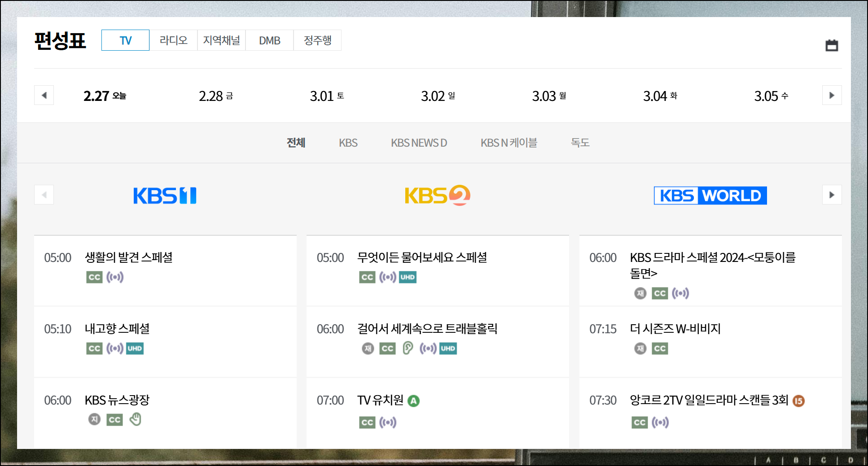The width and height of the screenshot is (868, 466).
Task: Select the TV schedule tab
Action: click(125, 40)
